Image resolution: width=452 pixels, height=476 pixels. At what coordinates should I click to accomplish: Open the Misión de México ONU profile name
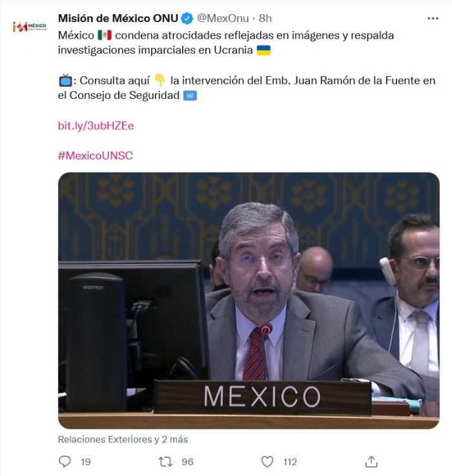118,19
